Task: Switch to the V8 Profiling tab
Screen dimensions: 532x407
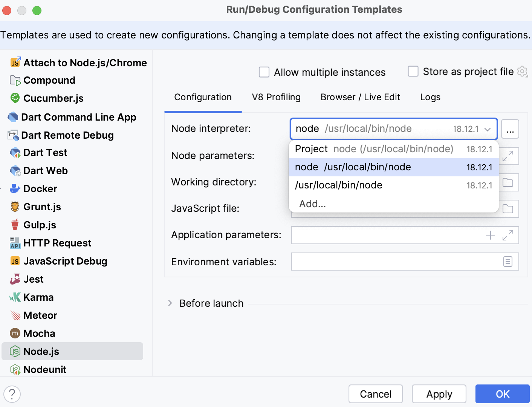Action: [276, 97]
